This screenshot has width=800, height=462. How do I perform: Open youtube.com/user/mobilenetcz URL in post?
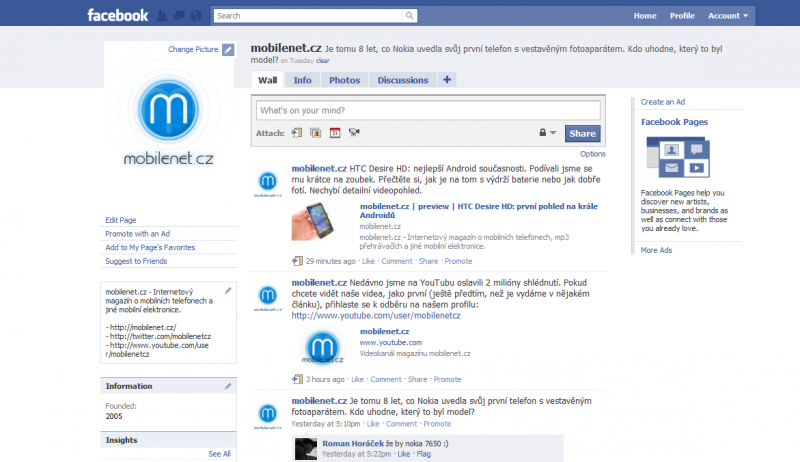click(x=376, y=316)
